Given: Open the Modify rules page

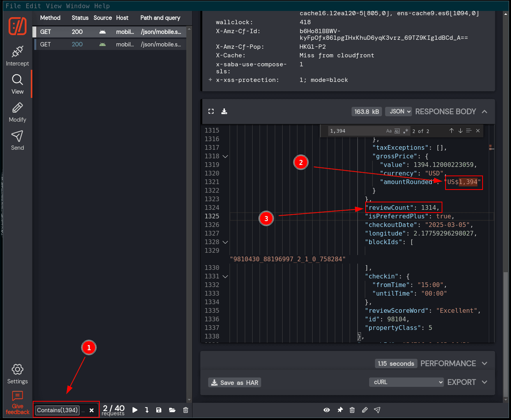Looking at the screenshot, I should click(x=17, y=113).
